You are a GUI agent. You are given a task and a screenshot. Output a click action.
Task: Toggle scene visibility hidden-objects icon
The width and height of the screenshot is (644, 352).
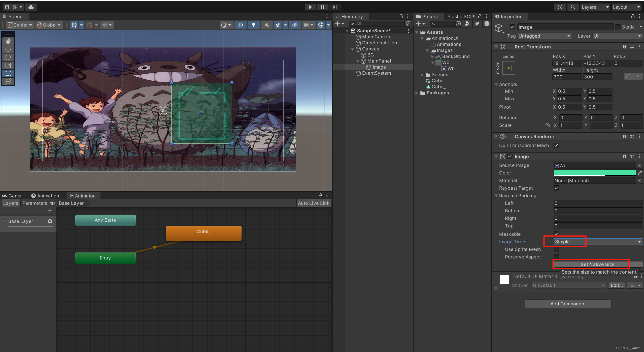click(x=295, y=25)
